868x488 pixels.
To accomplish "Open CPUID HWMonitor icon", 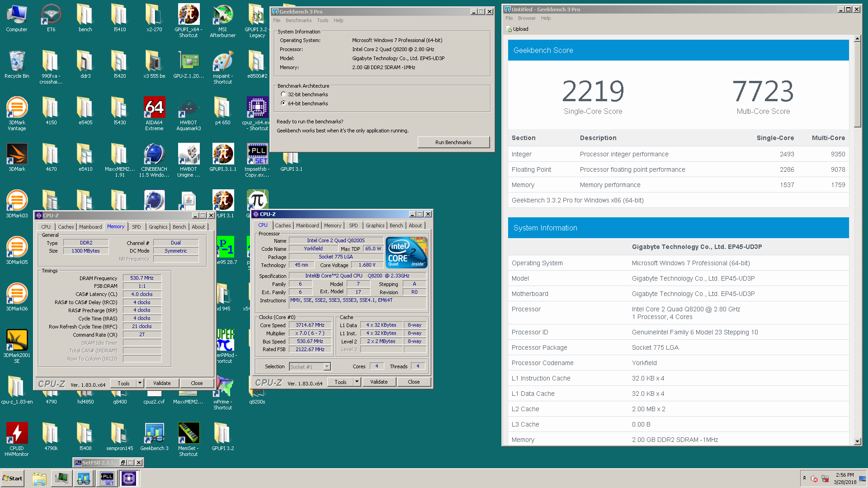I will [17, 440].
